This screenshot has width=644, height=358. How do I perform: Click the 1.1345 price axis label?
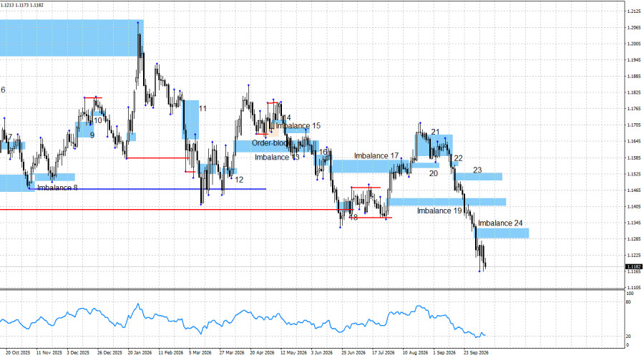pos(634,223)
